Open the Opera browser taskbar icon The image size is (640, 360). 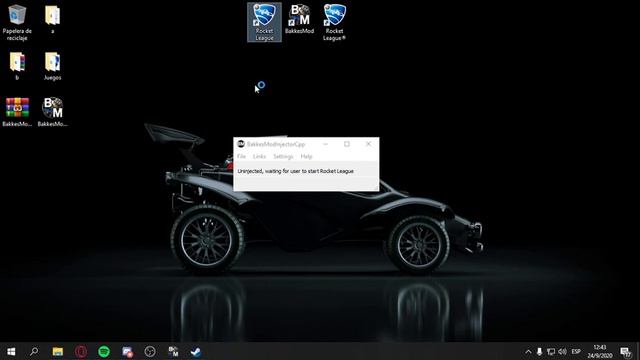(81, 351)
